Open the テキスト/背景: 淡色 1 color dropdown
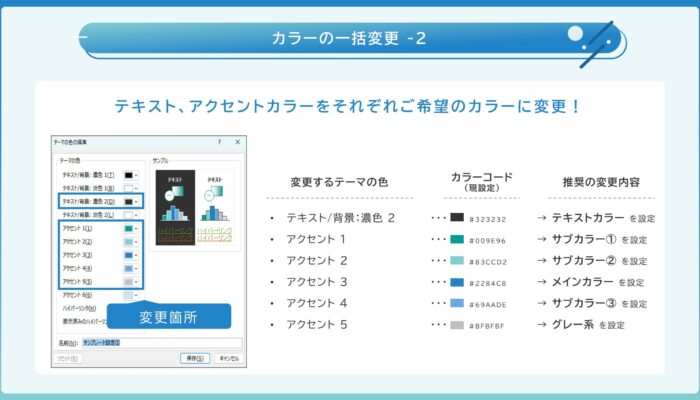The height and width of the screenshot is (400, 700). (131, 188)
